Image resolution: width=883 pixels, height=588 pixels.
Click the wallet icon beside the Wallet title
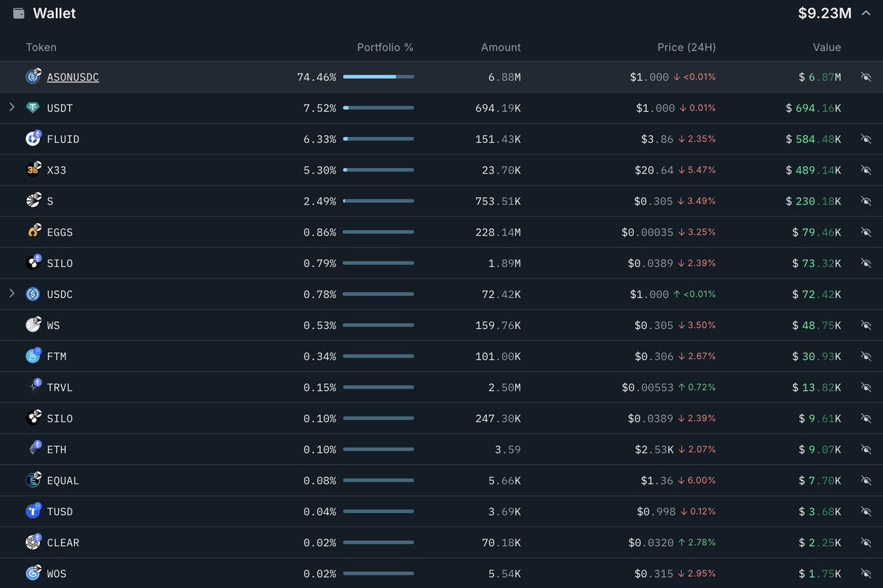18,13
